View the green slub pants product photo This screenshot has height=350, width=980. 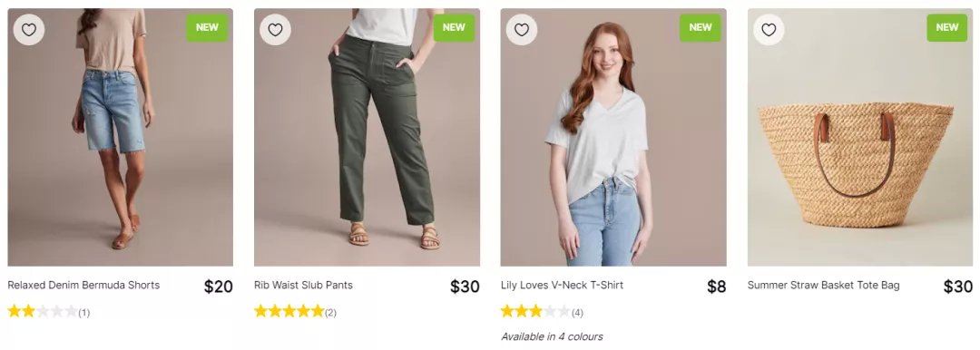click(x=367, y=138)
